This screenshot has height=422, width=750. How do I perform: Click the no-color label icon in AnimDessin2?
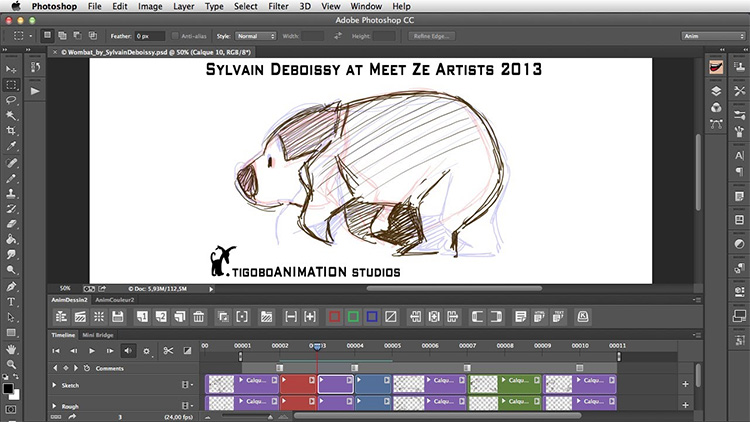pyautogui.click(x=391, y=317)
